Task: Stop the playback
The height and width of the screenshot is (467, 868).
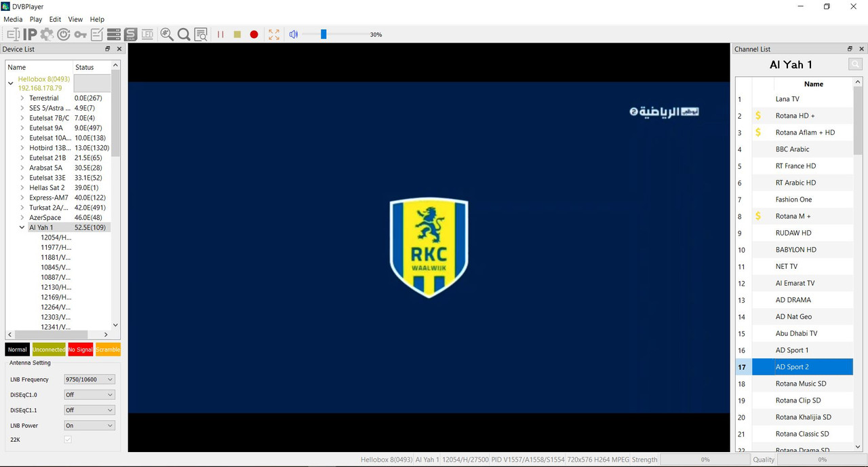Action: [x=237, y=34]
